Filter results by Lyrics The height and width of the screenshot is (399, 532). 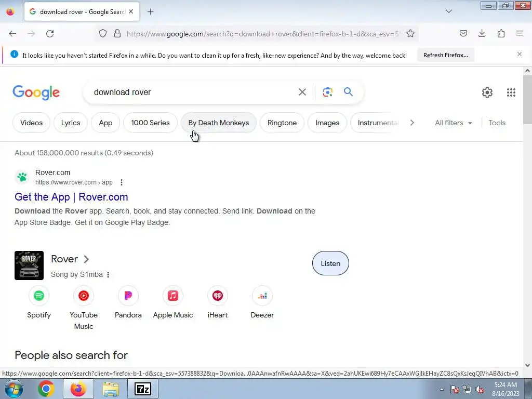tap(71, 123)
